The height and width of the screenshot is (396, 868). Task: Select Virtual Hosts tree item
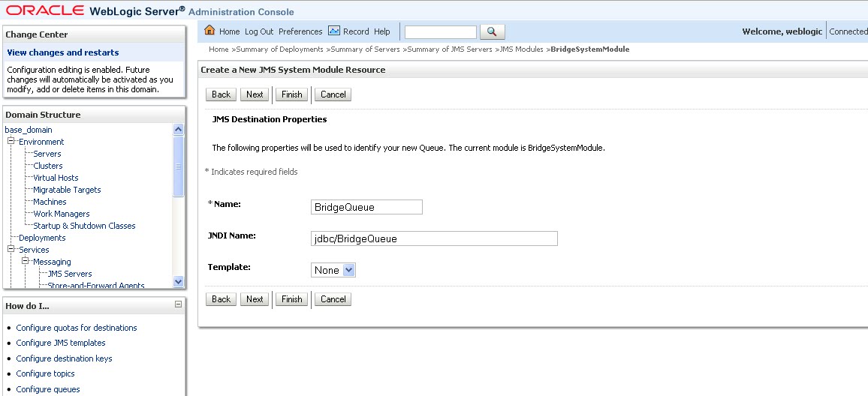(x=56, y=178)
